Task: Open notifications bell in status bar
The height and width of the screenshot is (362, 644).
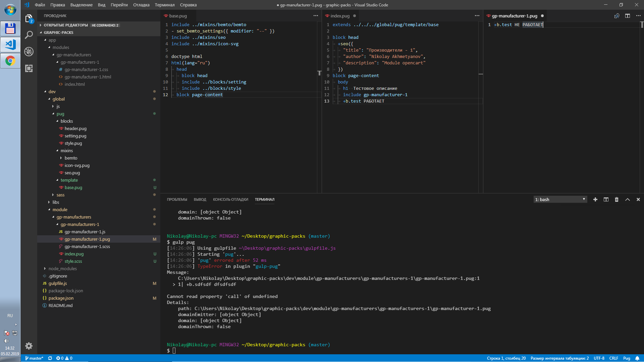Action: click(637, 358)
